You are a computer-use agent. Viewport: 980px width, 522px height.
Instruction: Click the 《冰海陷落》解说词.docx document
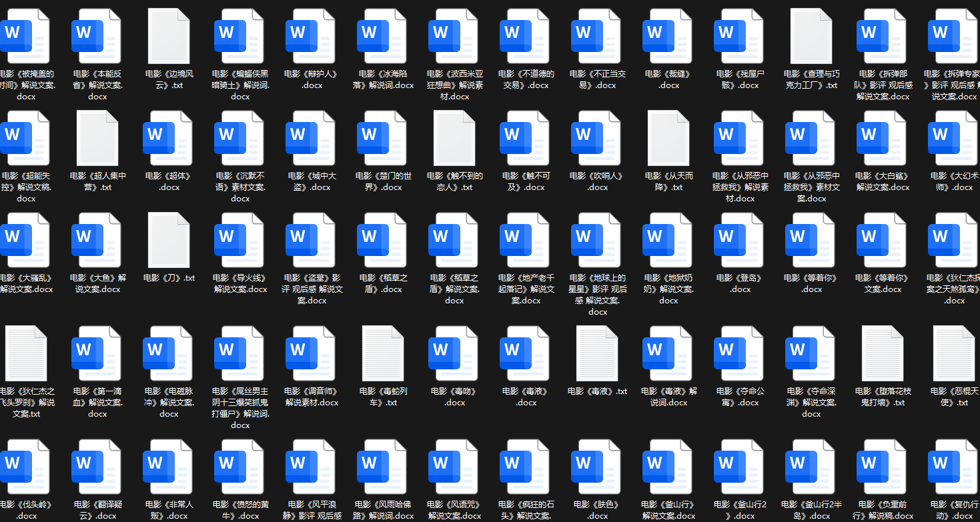[x=383, y=35]
